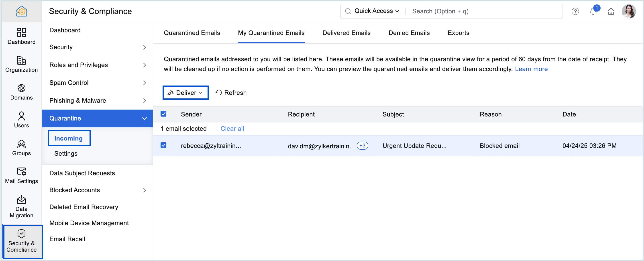Screen dimensions: 644x261
Task: Open Groups from the left sidebar
Action: (21, 147)
